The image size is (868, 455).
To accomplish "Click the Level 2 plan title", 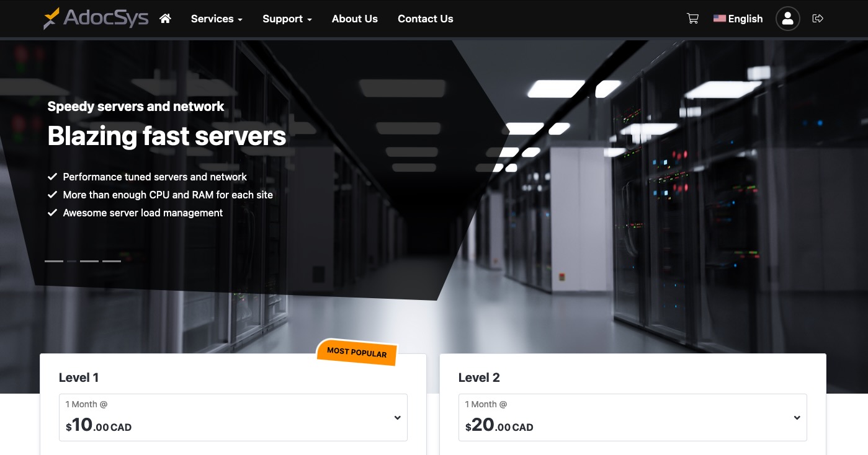I will (x=478, y=378).
